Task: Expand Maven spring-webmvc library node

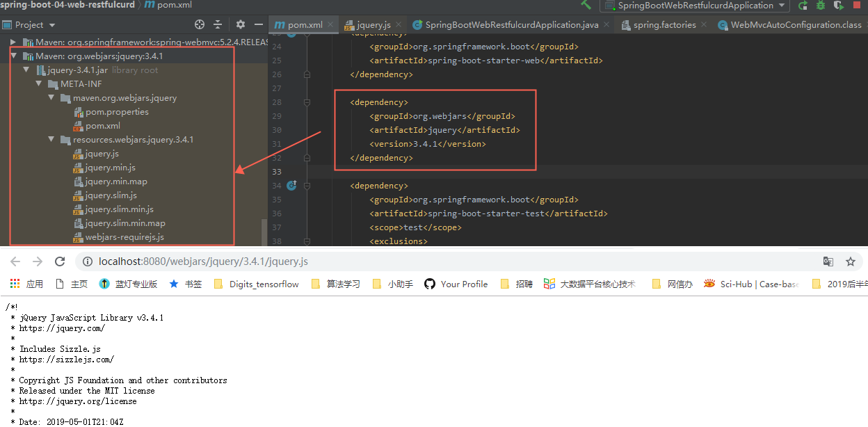Action: tap(13, 42)
